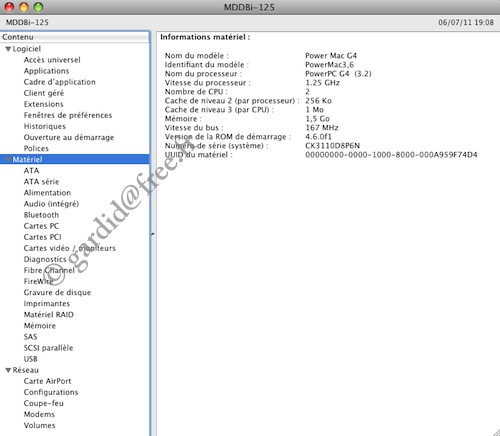This screenshot has height=436, width=500.
Task: Click the 167 MHz bus speed value
Action: [322, 128]
